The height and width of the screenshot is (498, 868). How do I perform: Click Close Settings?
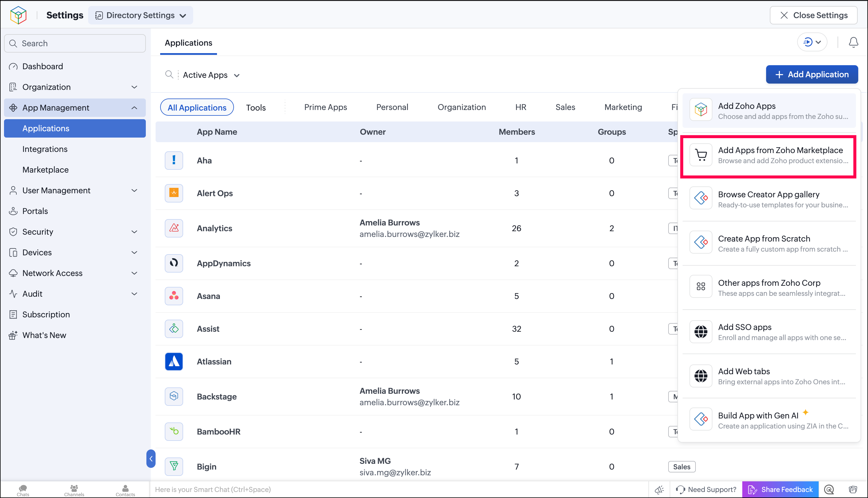coord(813,16)
